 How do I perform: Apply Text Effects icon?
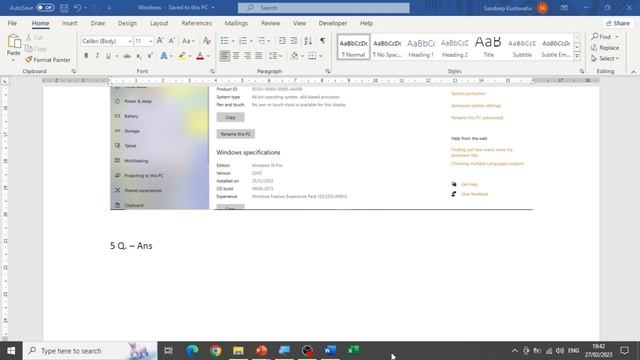[164, 56]
